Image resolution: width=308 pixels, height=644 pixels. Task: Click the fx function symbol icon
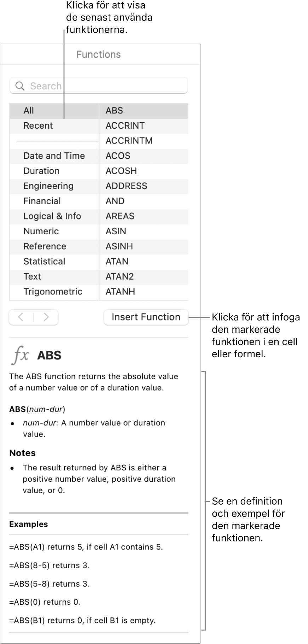[21, 355]
